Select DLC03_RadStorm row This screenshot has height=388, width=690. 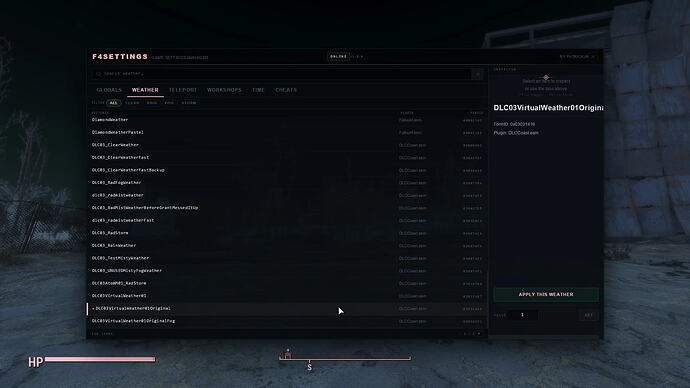[x=287, y=233]
